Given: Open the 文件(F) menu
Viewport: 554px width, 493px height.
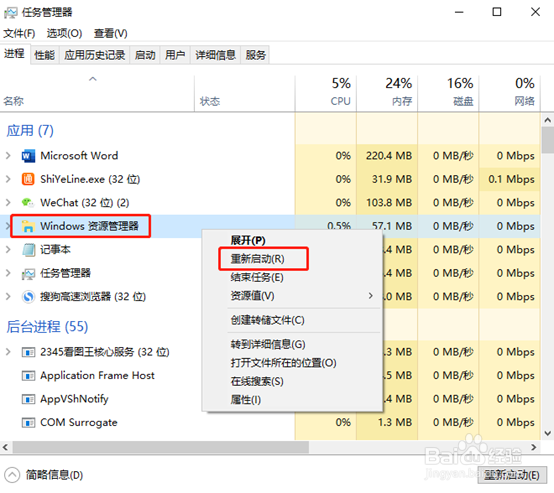Looking at the screenshot, I should point(19,33).
